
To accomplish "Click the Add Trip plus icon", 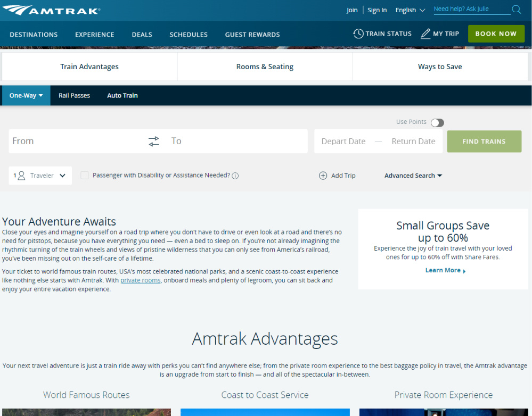I will pyautogui.click(x=323, y=176).
